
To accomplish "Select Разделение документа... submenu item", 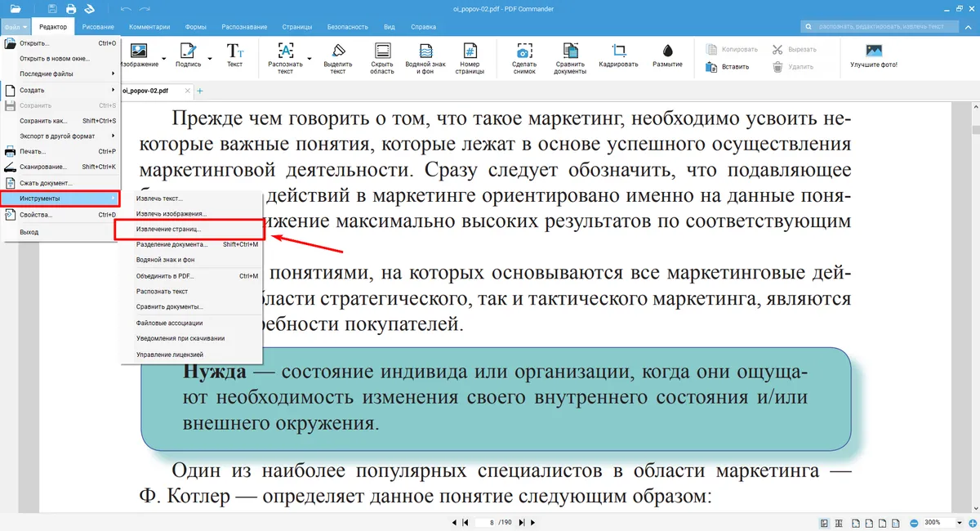I will coord(192,244).
